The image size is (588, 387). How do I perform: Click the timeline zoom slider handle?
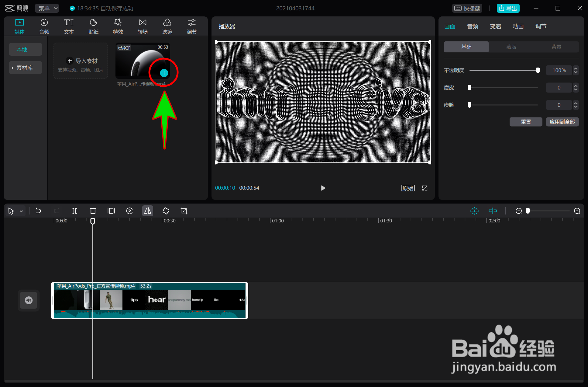click(x=528, y=211)
